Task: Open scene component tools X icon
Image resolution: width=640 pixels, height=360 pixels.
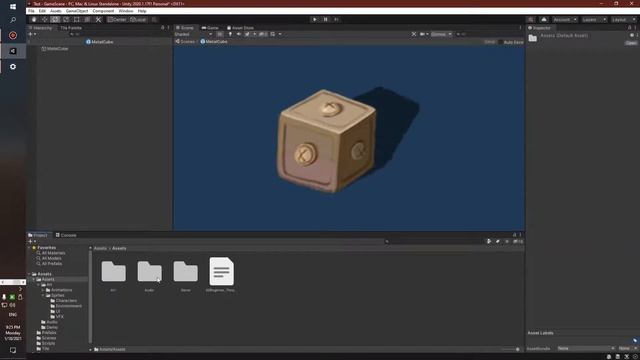Action: coord(414,34)
